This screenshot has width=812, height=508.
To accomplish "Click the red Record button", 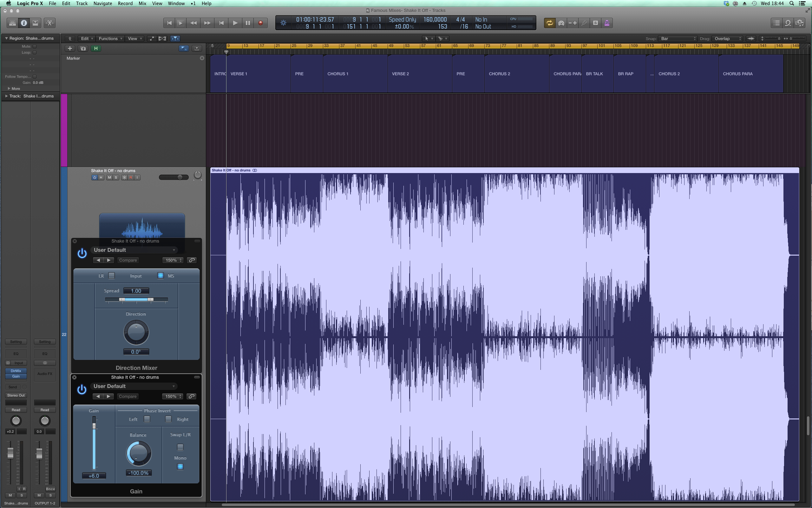I will (260, 23).
